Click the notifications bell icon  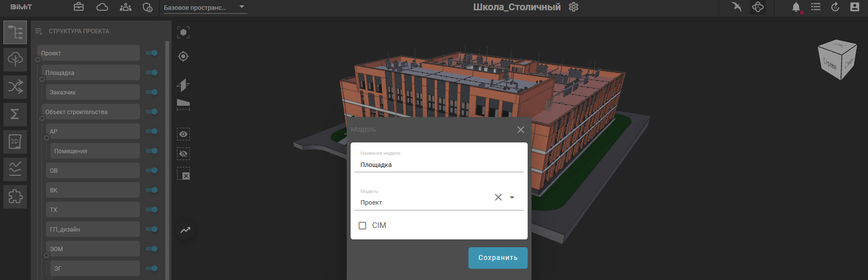[x=796, y=7]
